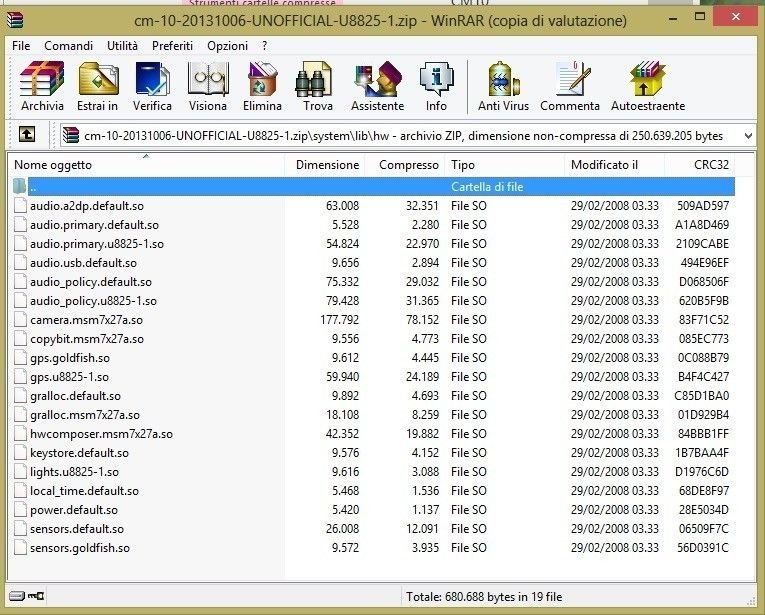
Task: Click the Elimina delete icon
Action: click(x=262, y=86)
